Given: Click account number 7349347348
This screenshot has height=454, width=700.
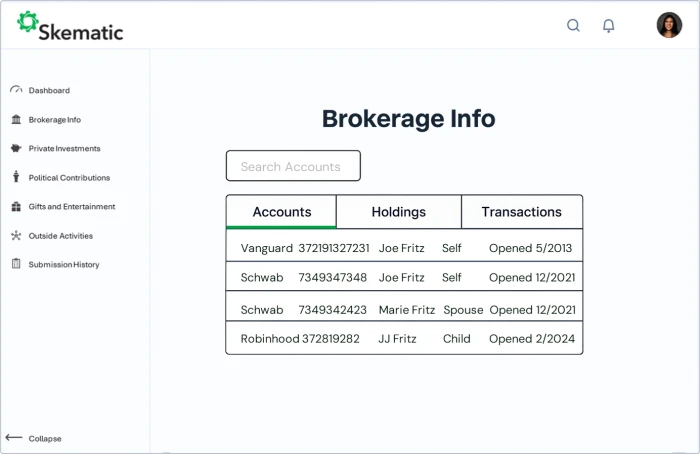Looking at the screenshot, I should 332,278.
